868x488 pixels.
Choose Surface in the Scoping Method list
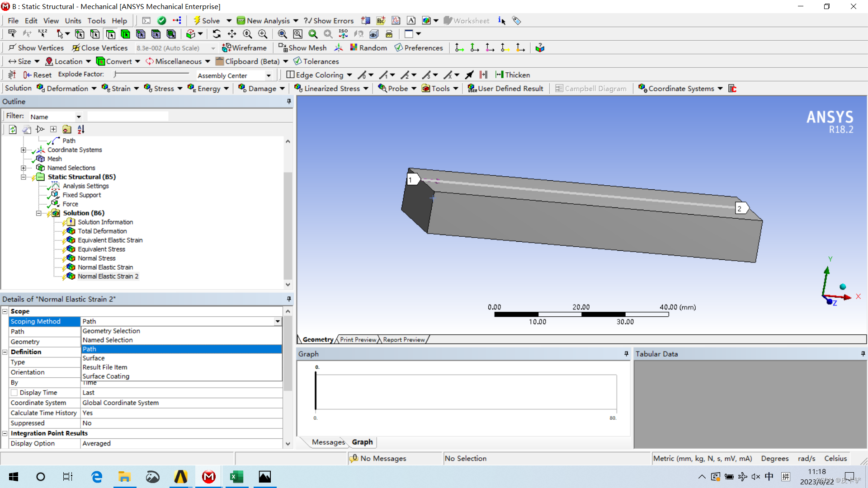[93, 358]
